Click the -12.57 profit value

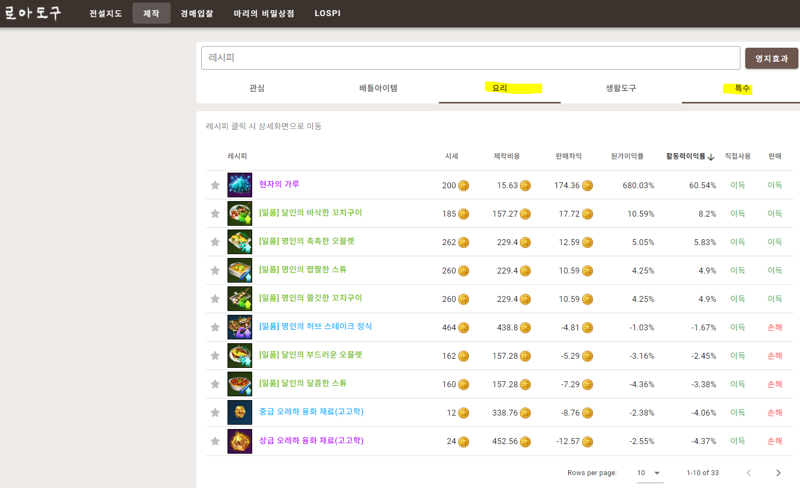pos(568,441)
